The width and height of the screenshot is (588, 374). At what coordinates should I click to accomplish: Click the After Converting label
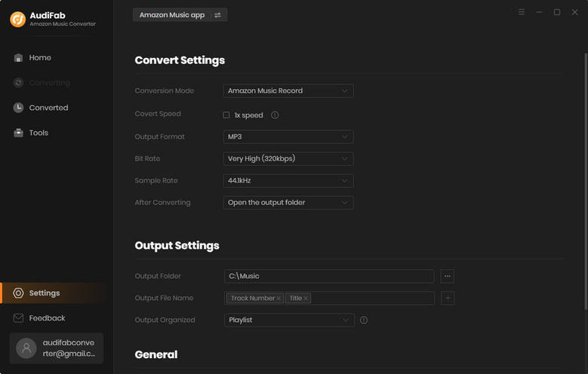pyautogui.click(x=162, y=202)
